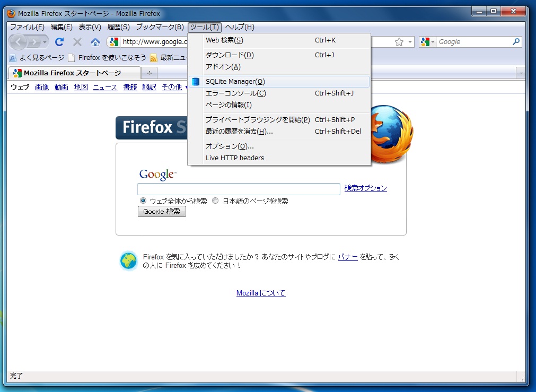This screenshot has height=392, width=536.
Task: Click the site favicon in the address bar
Action: click(114, 42)
